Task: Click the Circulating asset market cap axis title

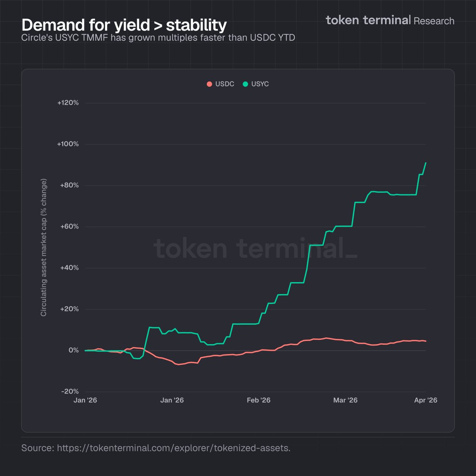Action: pyautogui.click(x=44, y=248)
